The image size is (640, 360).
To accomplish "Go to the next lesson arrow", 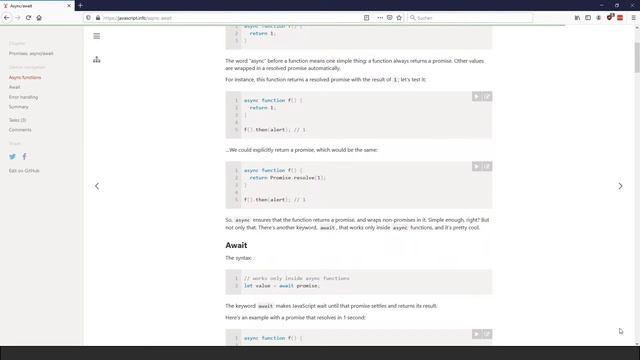I will [620, 186].
